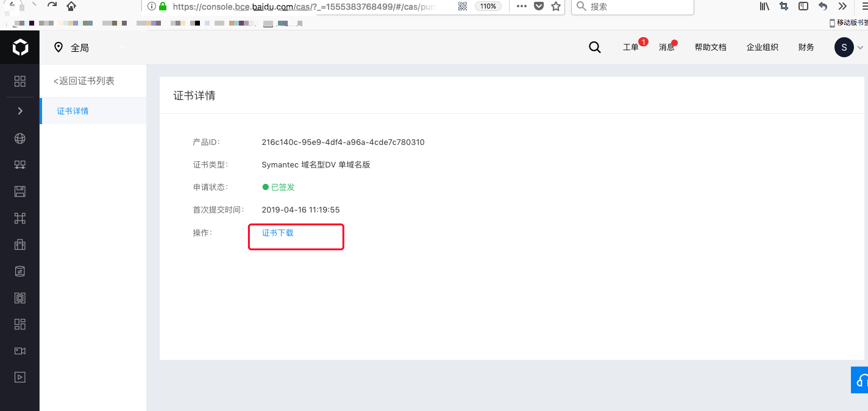
Task: Expand the account dropdown arrow
Action: point(861,47)
